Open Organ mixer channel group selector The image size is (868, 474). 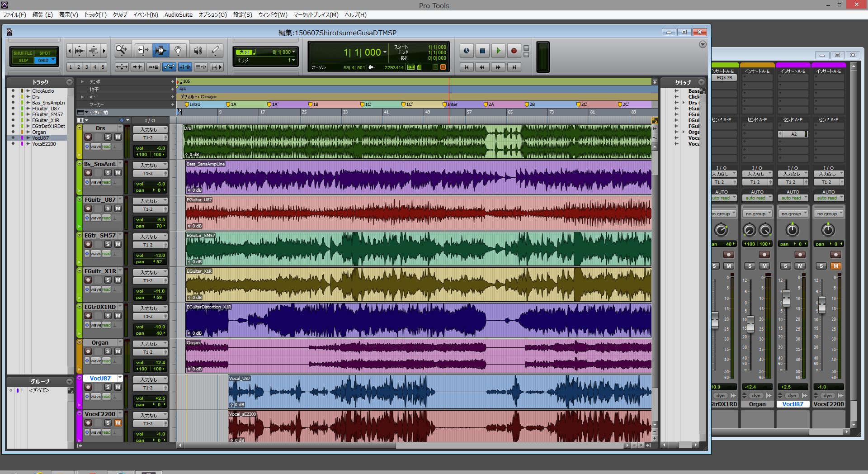[x=757, y=214]
